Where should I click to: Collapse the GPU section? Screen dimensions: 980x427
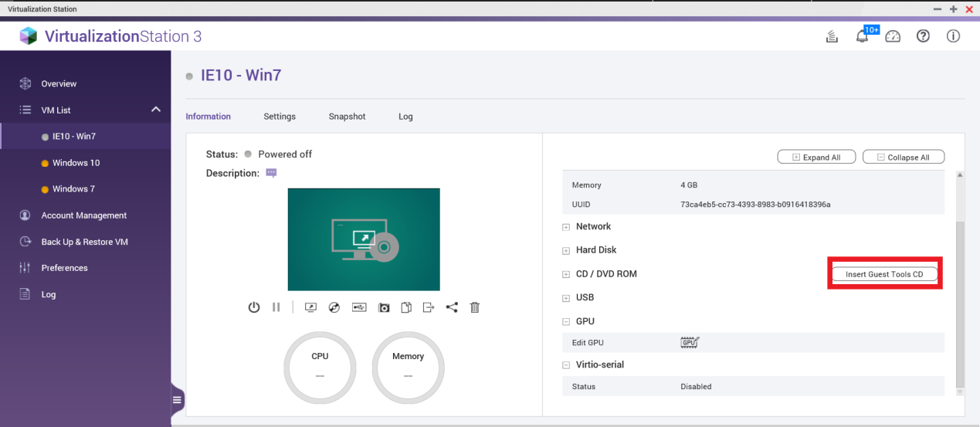pos(566,322)
